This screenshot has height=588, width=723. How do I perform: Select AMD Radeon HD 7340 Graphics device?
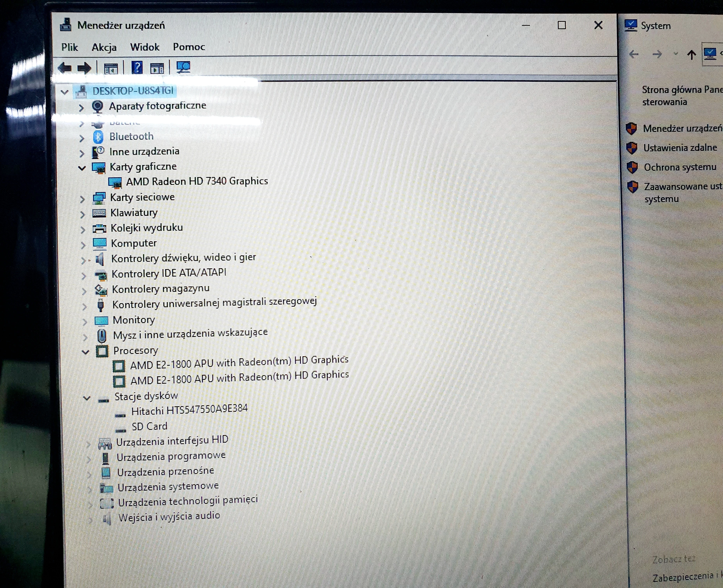tap(197, 181)
